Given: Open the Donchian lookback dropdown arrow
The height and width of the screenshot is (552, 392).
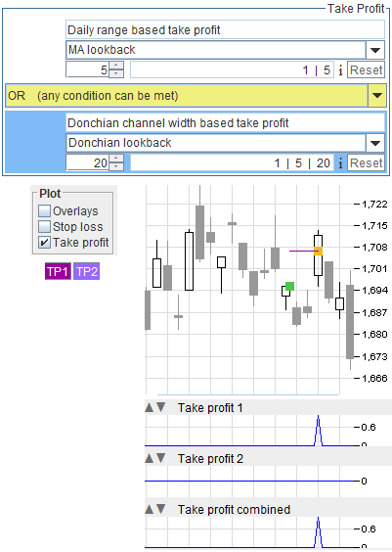Looking at the screenshot, I should click(375, 143).
